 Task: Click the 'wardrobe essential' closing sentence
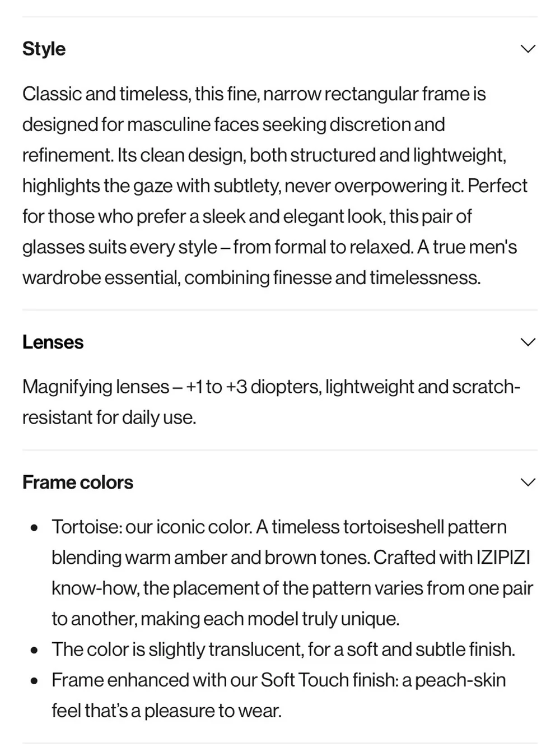251,277
